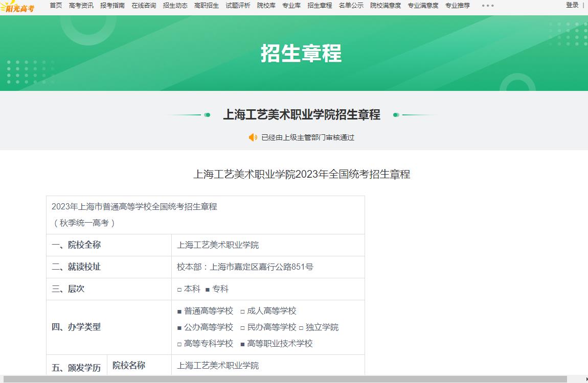Click the row label 五、颁发学历

click(76, 368)
